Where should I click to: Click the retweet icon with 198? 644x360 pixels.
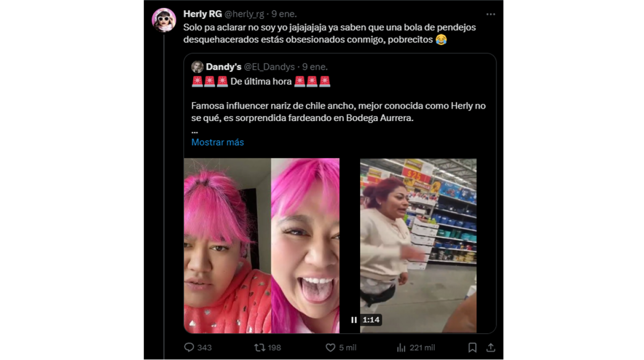point(259,347)
